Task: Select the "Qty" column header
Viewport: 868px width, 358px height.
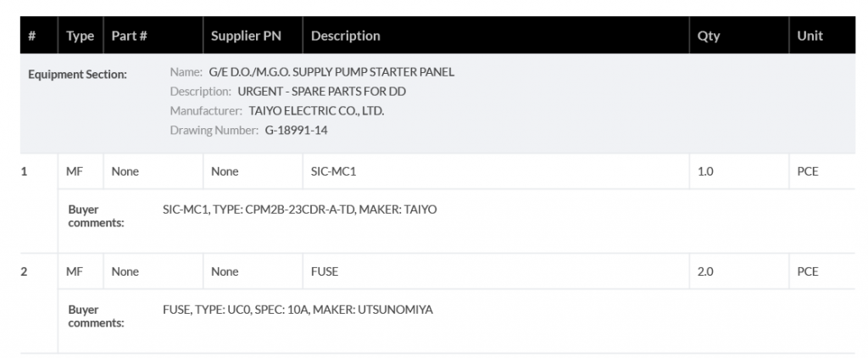Action: click(x=709, y=36)
